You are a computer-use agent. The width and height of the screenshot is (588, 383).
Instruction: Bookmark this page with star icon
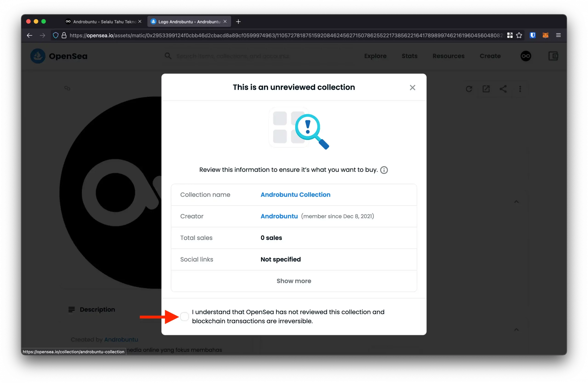pyautogui.click(x=519, y=35)
